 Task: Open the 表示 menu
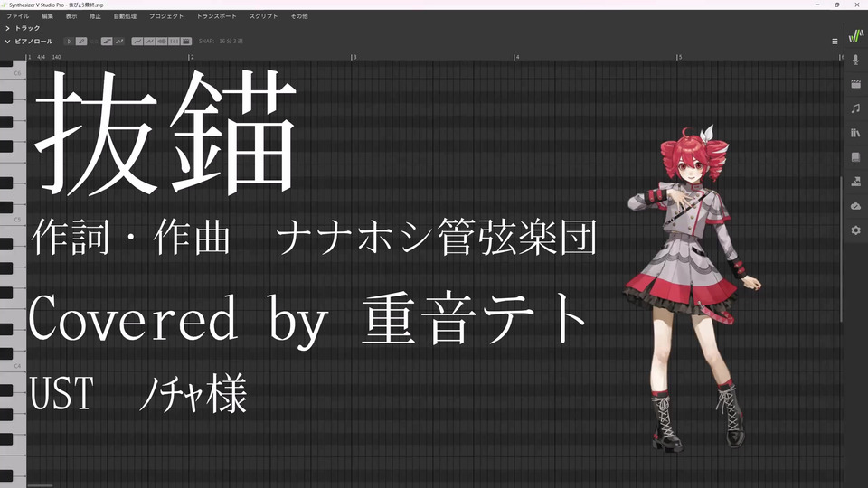71,16
